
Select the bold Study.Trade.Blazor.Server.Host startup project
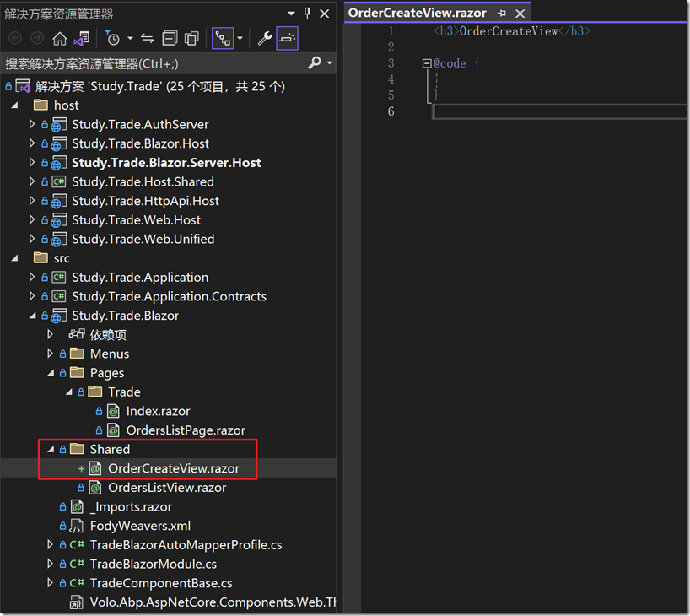click(166, 163)
